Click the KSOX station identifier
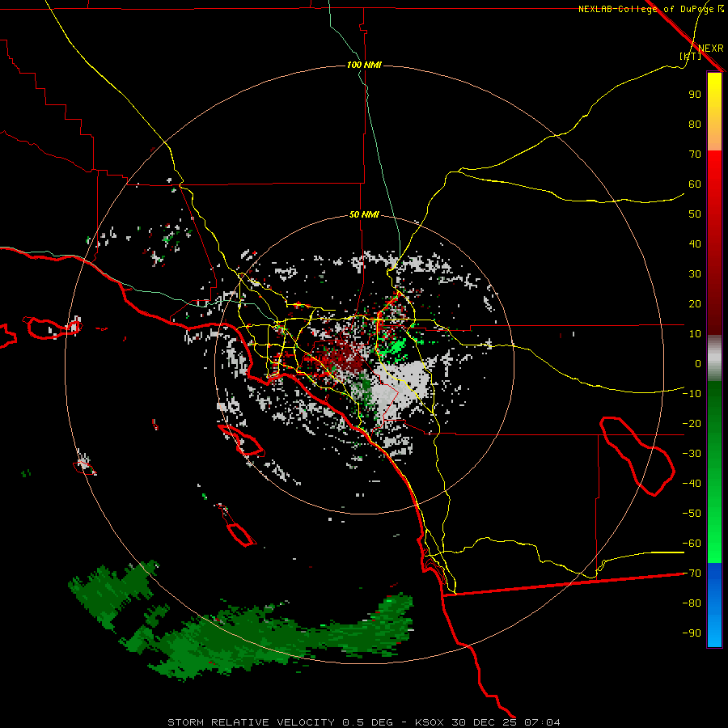 coord(429,722)
